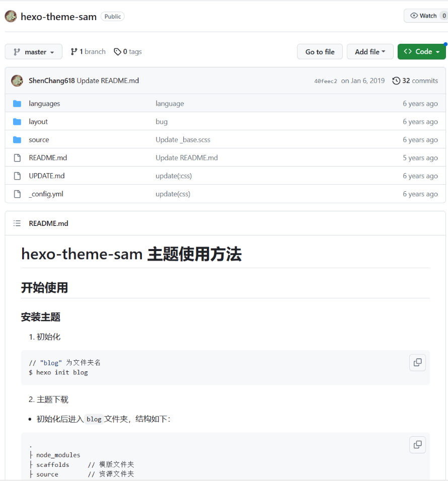Click the languages folder icon
This screenshot has width=448, height=481.
pos(17,104)
